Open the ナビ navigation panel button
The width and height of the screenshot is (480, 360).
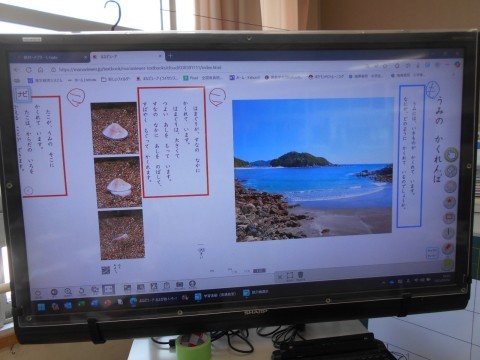23,95
